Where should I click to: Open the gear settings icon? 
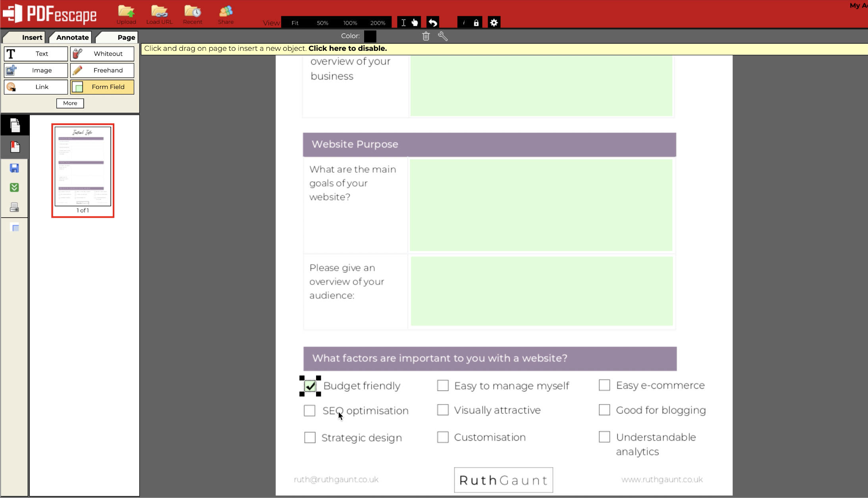(494, 23)
